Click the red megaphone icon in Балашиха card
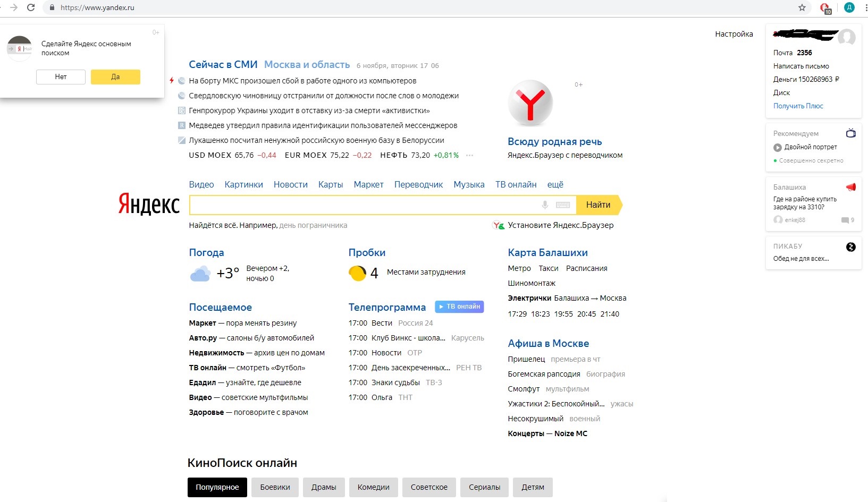The height and width of the screenshot is (502, 868). tap(851, 187)
